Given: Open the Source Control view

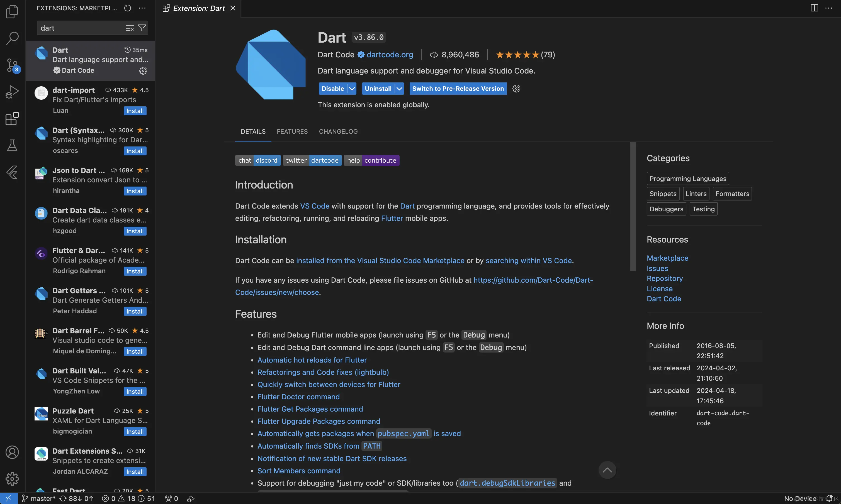Looking at the screenshot, I should 12,65.
